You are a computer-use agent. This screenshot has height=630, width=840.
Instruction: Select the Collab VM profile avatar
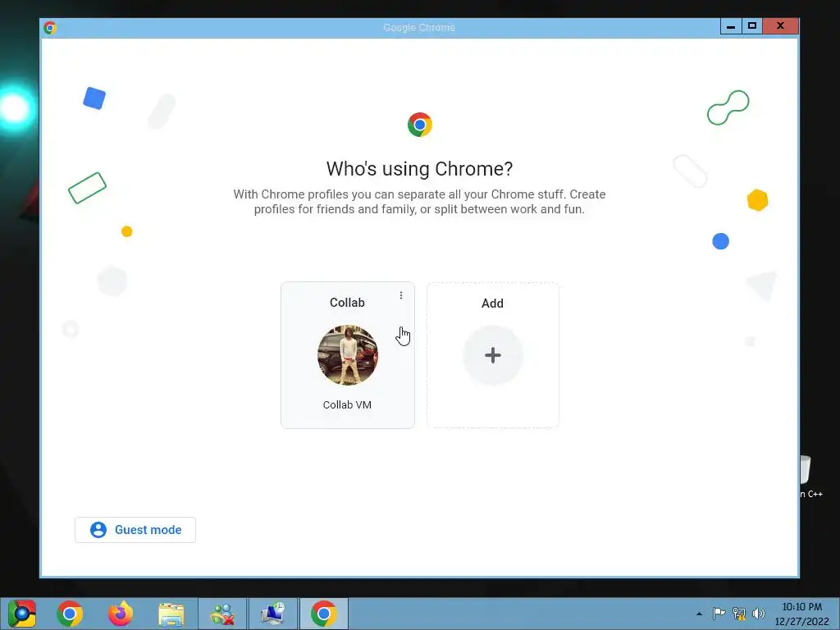point(348,355)
